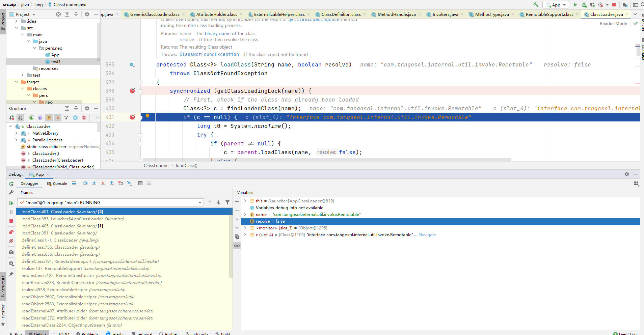Expand the .idea folder in Project tree
The width and height of the screenshot is (644, 335).
pyautogui.click(x=16, y=21)
